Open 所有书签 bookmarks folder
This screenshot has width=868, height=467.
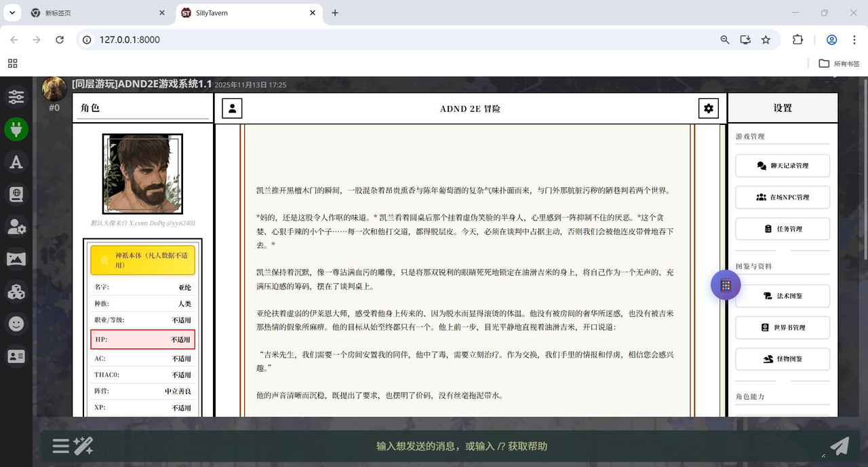tap(839, 63)
